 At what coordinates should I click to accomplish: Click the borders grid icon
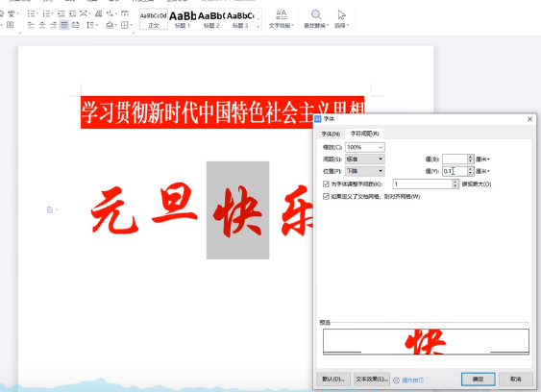[125, 25]
